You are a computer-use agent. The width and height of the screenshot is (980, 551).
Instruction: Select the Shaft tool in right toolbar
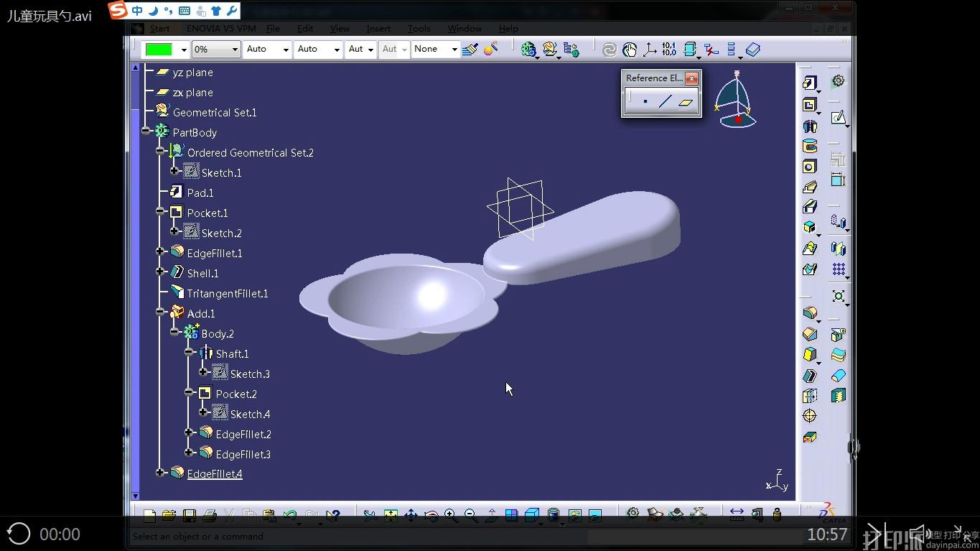809,126
